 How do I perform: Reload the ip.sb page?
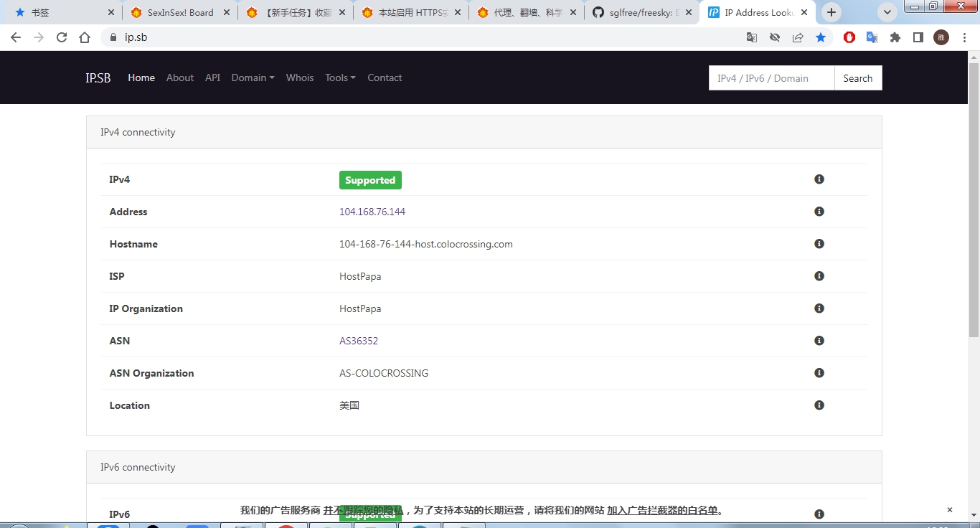(62, 37)
